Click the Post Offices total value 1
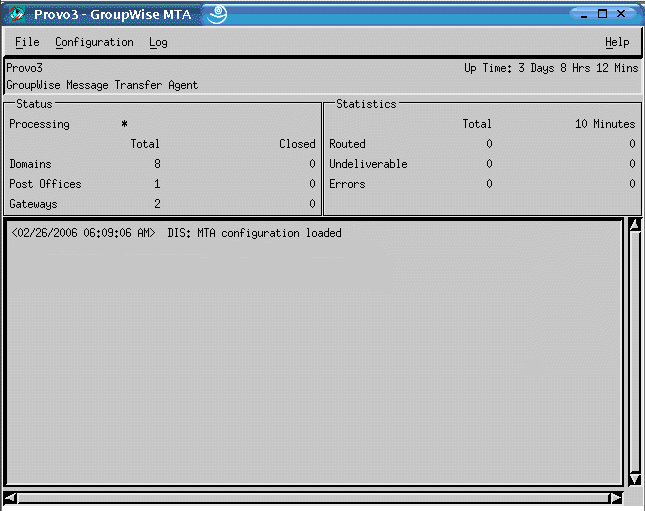This screenshot has width=645, height=511. click(157, 184)
